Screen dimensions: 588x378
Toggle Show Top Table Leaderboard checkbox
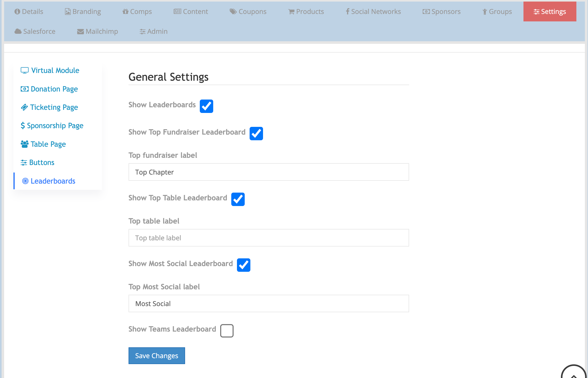(238, 199)
